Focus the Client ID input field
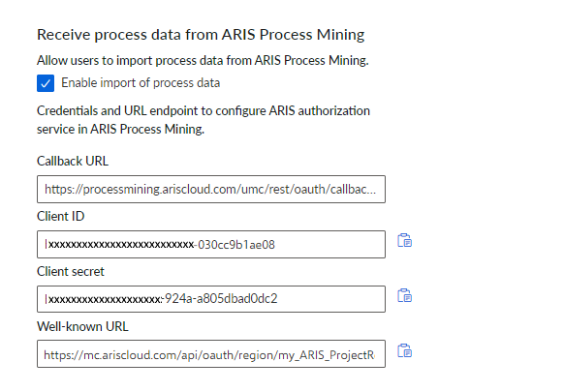 tap(211, 244)
